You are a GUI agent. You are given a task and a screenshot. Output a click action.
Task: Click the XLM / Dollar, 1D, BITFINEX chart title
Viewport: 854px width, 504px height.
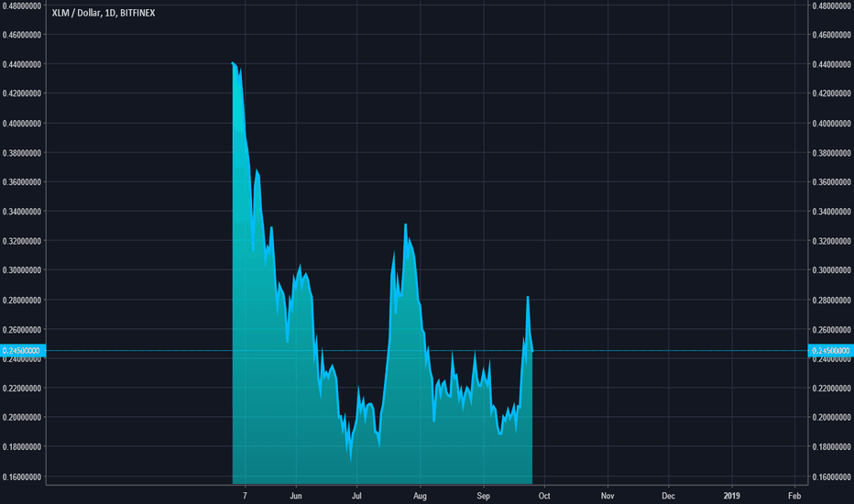pyautogui.click(x=104, y=13)
